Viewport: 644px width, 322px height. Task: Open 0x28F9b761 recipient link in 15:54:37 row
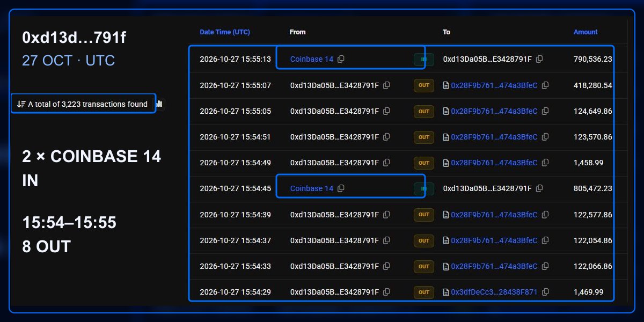coord(494,240)
